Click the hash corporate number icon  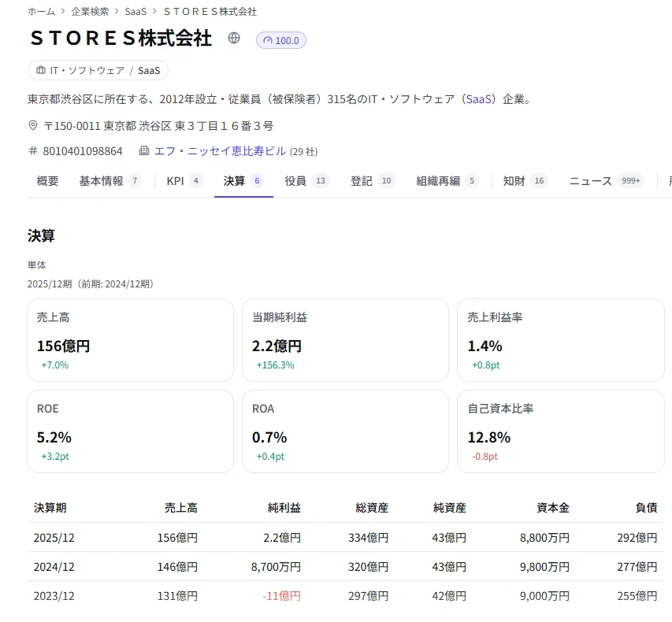pyautogui.click(x=32, y=151)
